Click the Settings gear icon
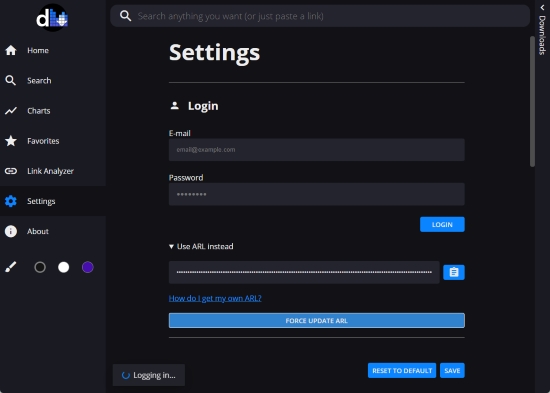Image resolution: width=550 pixels, height=393 pixels. (x=11, y=201)
